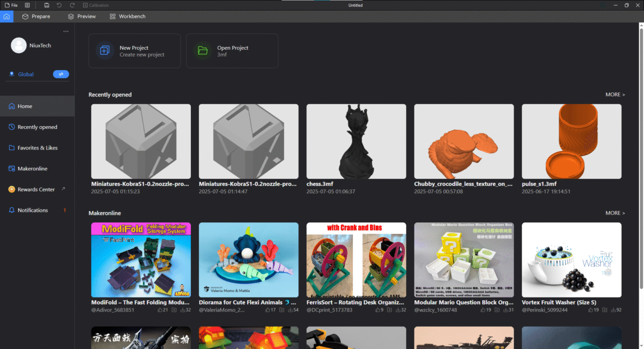Open the Miniatures-KobraS1 thumbnail dated 01:14:47
644x349 pixels.
point(249,141)
